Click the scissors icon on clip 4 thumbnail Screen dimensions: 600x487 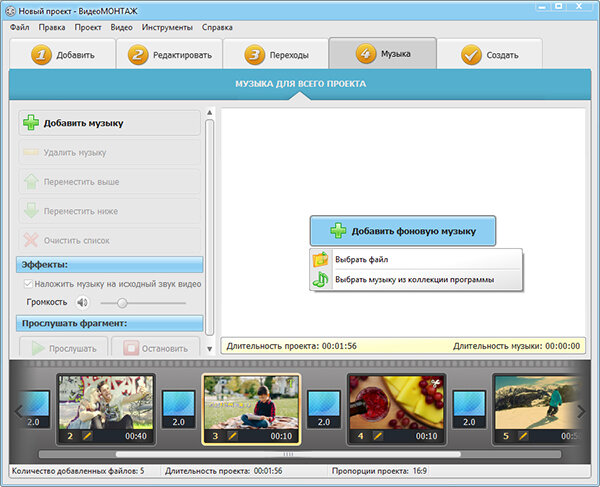click(x=435, y=383)
